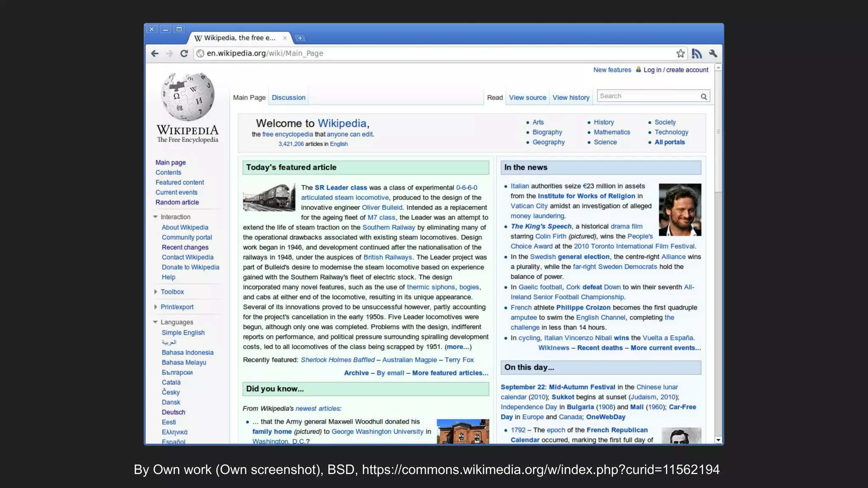Click the French Republican Calendar link
Image resolution: width=868 pixels, height=488 pixels.
[x=579, y=435]
